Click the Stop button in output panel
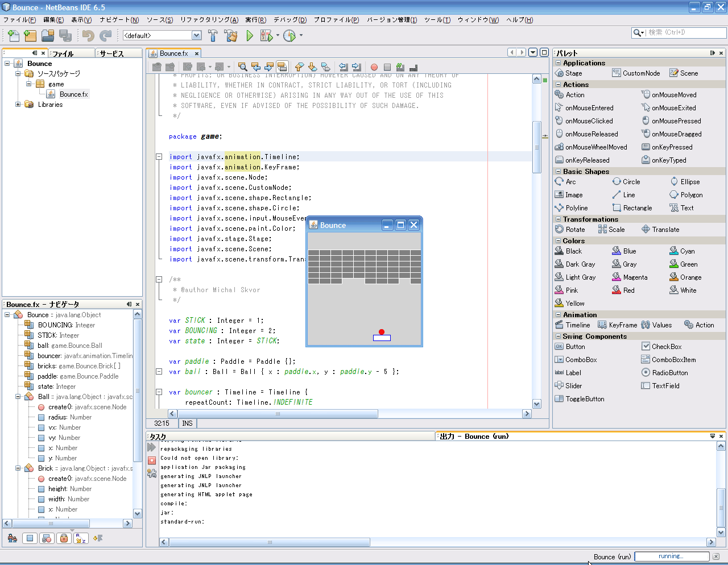This screenshot has width=728, height=565. pyautogui.click(x=152, y=460)
